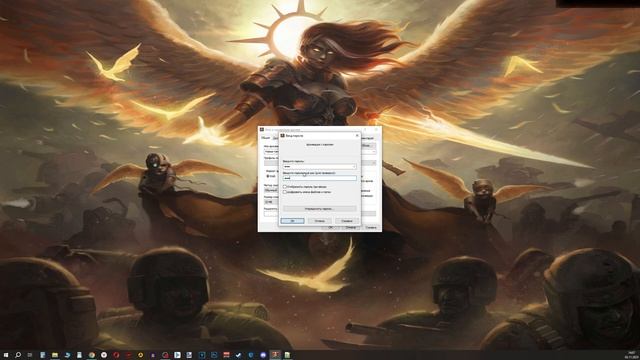Click Help button of background archive window
The width and height of the screenshot is (640, 360).
371,227
